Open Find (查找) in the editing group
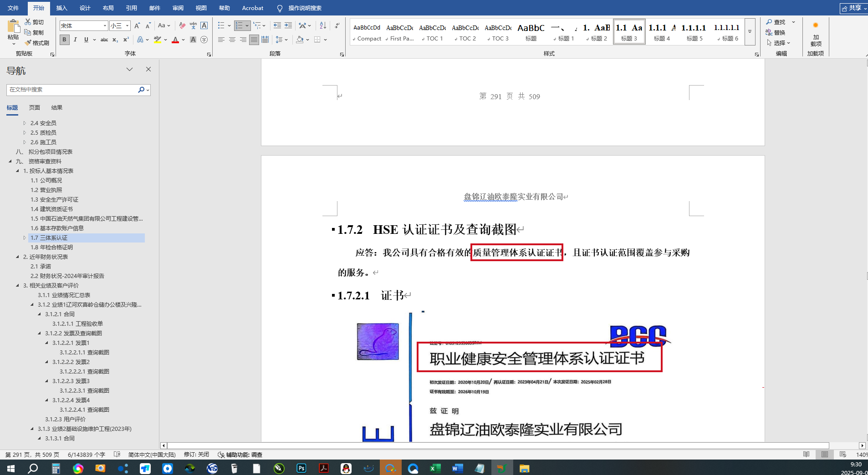The width and height of the screenshot is (868, 475). tap(776, 22)
